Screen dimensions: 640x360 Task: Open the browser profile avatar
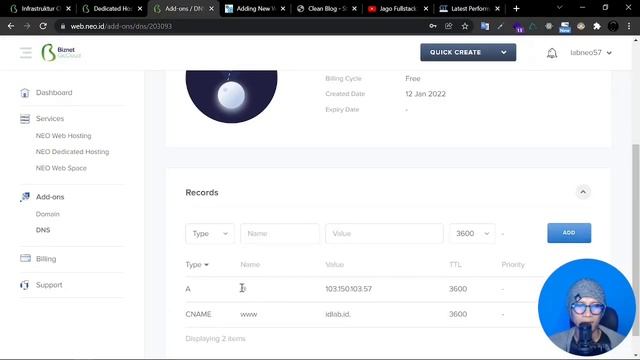tap(613, 26)
